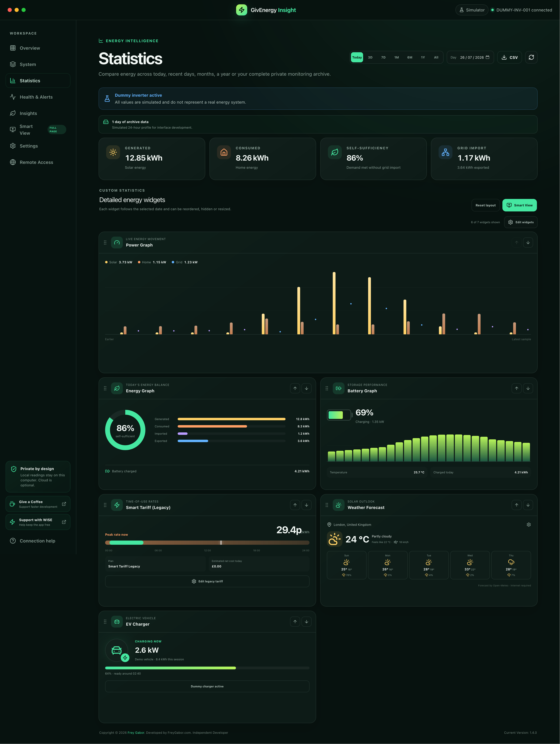Move Energy Graph widget up

tap(295, 388)
